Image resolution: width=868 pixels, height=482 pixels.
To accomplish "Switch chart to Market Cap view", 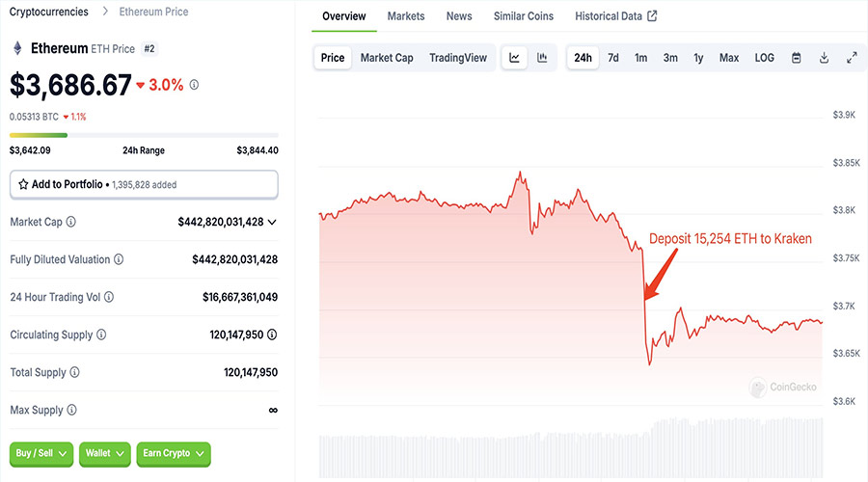I will click(387, 58).
